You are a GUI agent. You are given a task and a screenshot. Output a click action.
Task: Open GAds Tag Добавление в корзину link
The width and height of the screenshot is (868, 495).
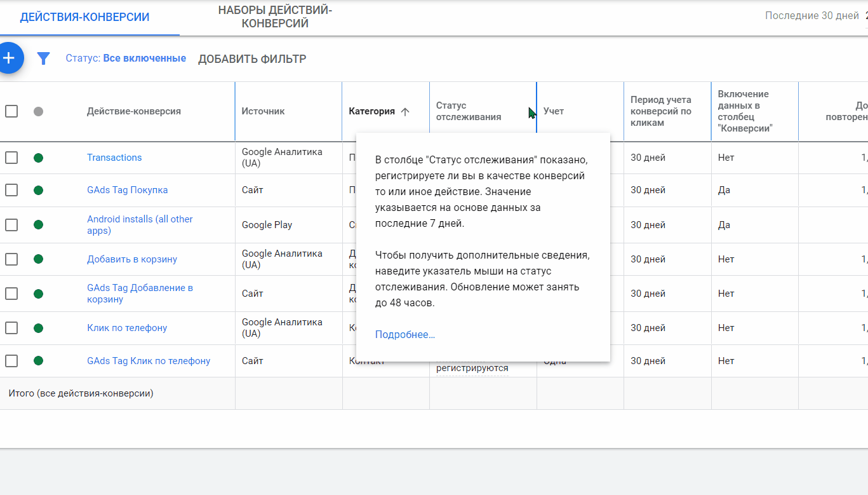[140, 294]
